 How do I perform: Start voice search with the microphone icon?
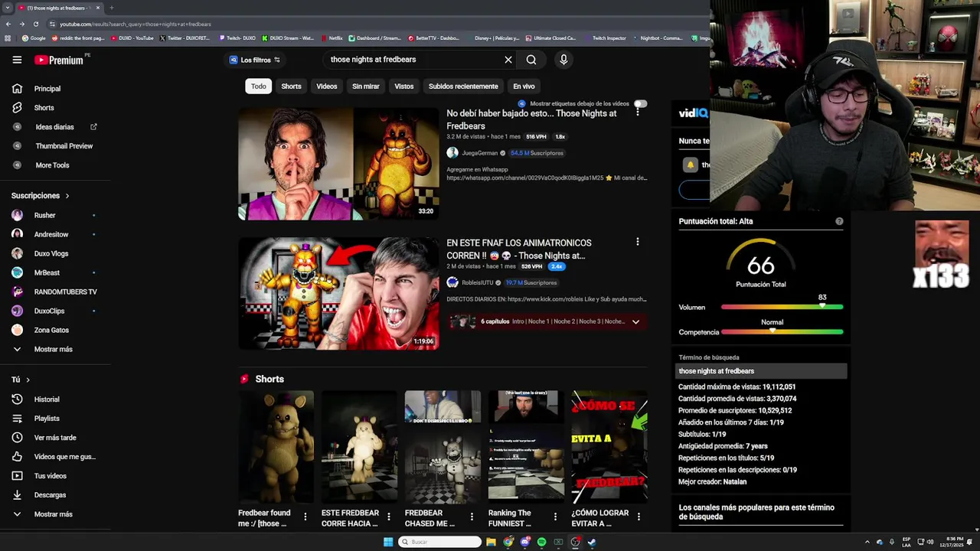[563, 60]
